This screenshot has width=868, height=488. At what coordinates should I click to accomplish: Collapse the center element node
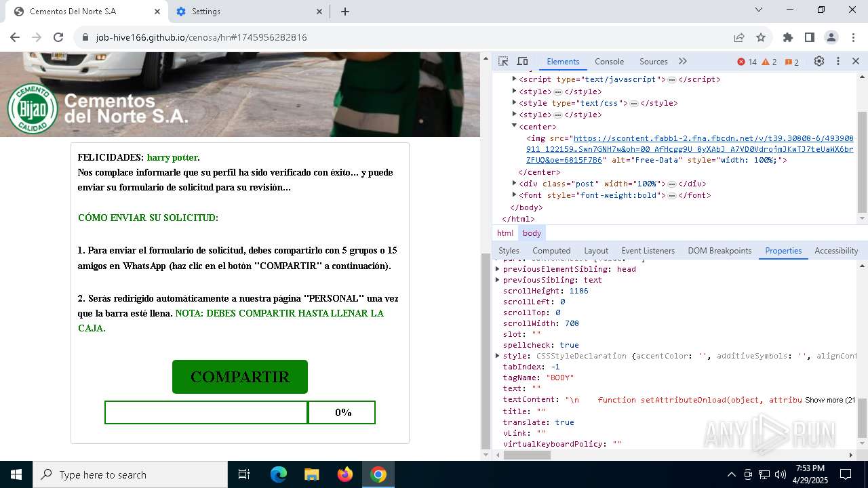514,126
